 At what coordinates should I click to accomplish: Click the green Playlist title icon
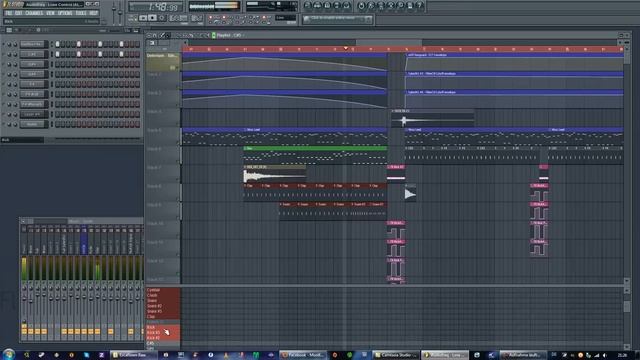pos(213,36)
